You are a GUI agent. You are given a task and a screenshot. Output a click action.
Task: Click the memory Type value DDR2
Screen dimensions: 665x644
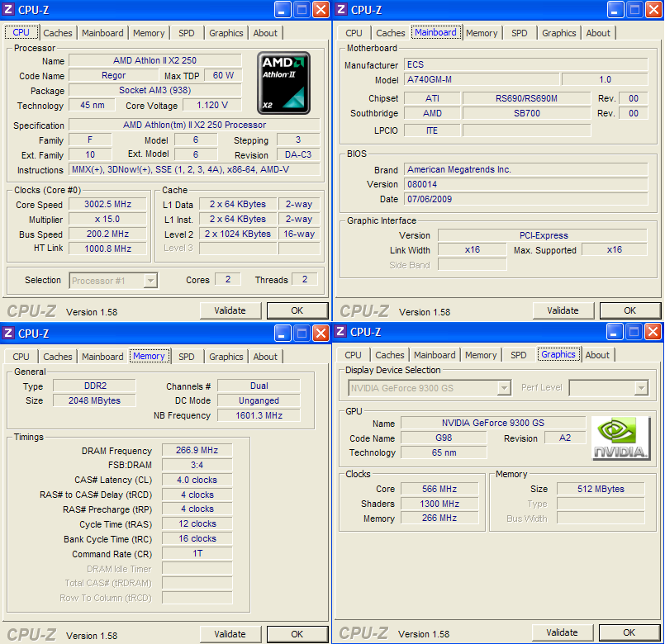coord(94,386)
